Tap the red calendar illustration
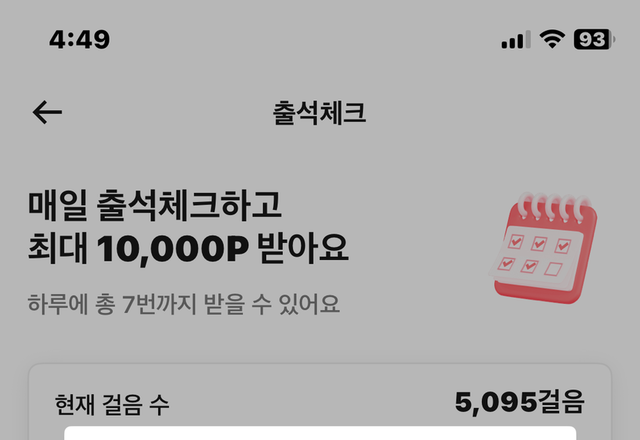 point(543,248)
